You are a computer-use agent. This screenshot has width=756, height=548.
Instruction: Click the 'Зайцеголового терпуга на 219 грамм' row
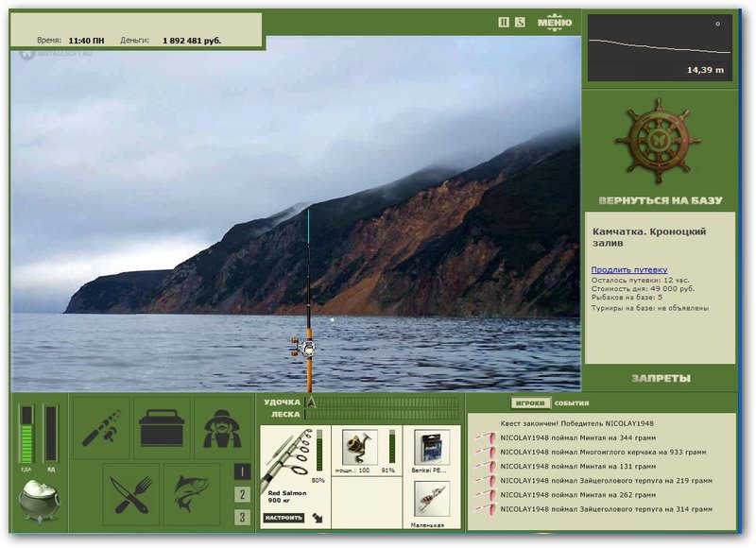pyautogui.click(x=606, y=481)
